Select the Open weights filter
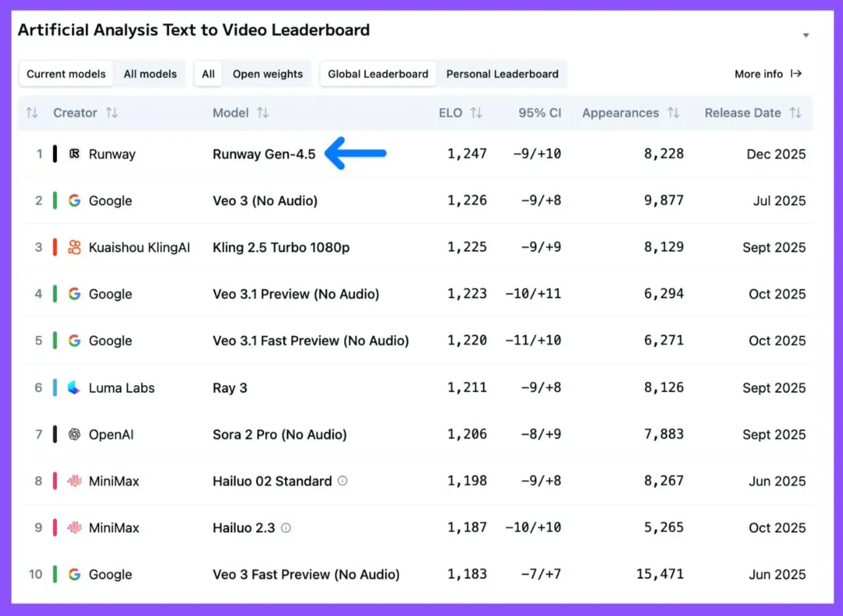 [267, 74]
